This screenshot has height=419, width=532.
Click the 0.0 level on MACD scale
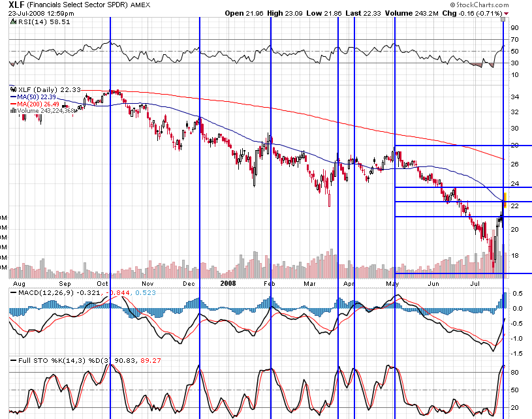[518, 309]
